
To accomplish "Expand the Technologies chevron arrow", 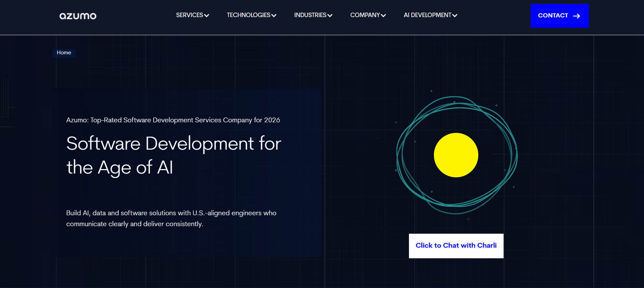I will (x=274, y=15).
